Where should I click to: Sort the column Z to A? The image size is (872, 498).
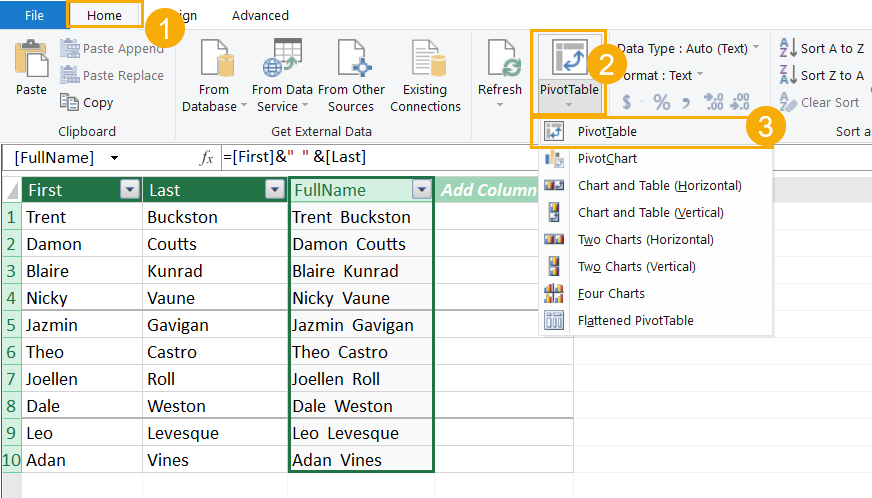tap(821, 75)
